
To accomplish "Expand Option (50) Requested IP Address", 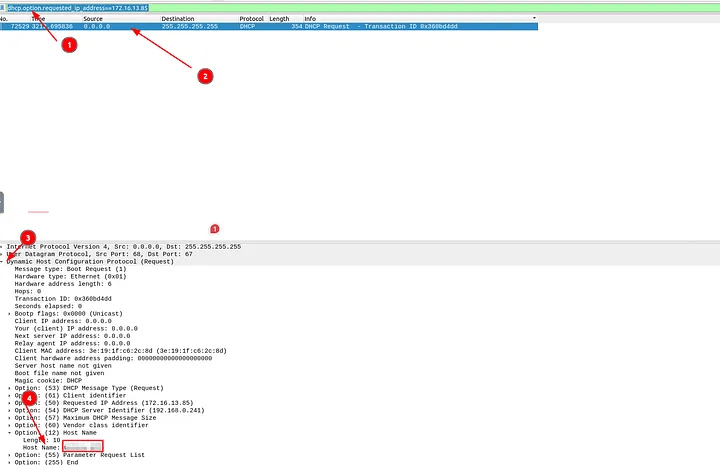I will pos(11,402).
